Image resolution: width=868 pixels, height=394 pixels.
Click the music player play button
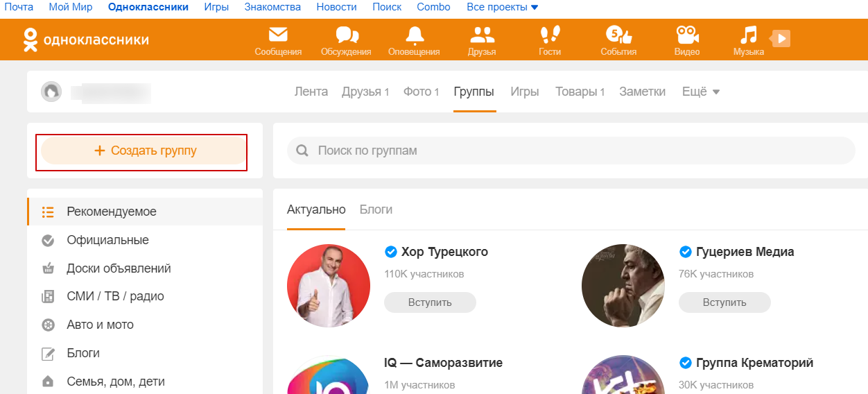click(781, 39)
